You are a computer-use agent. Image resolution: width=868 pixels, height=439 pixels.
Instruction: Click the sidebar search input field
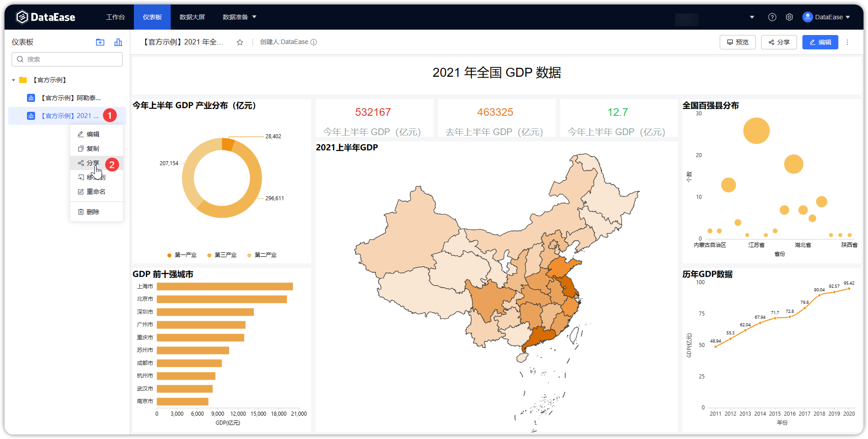[66, 59]
